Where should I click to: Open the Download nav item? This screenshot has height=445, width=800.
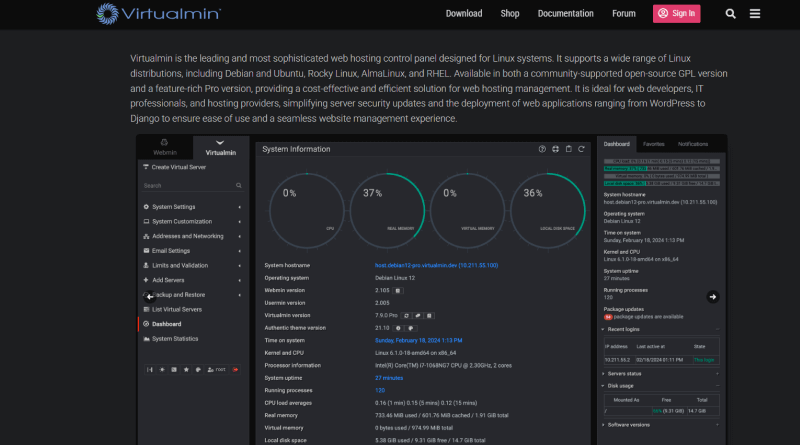pos(464,14)
